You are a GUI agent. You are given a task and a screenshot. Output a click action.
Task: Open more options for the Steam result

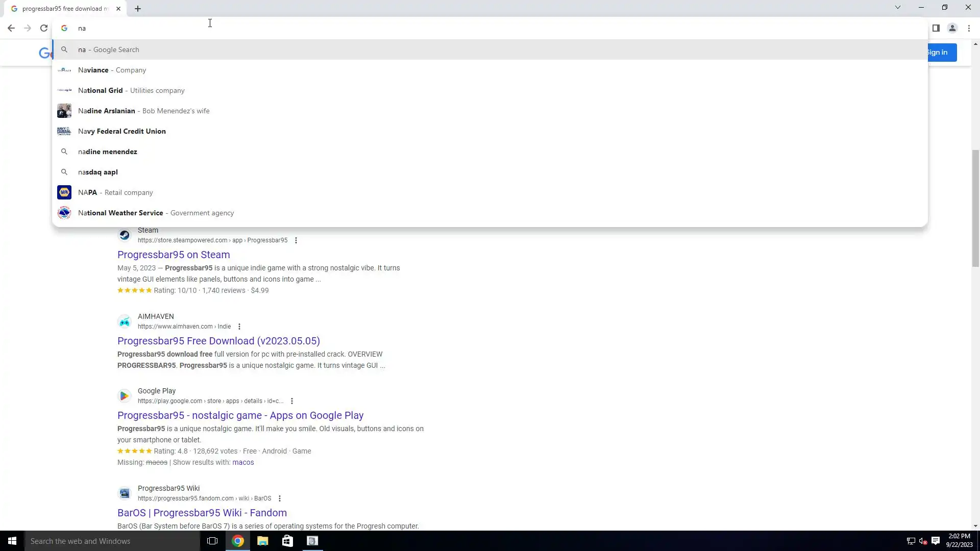point(296,240)
